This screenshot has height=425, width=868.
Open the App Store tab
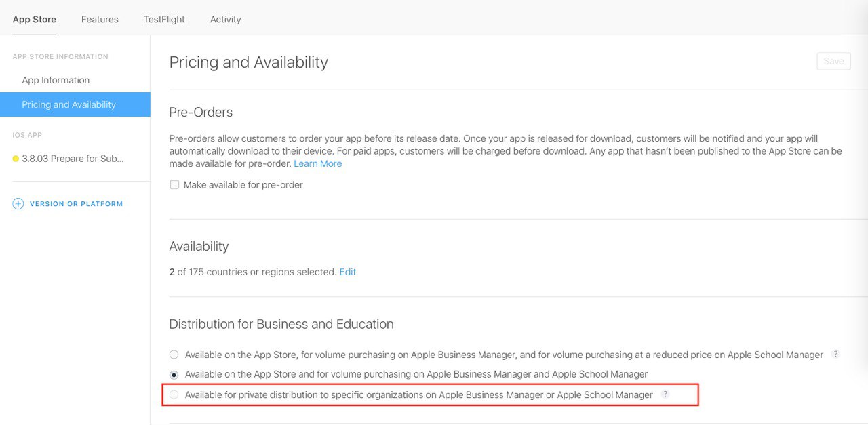[35, 19]
